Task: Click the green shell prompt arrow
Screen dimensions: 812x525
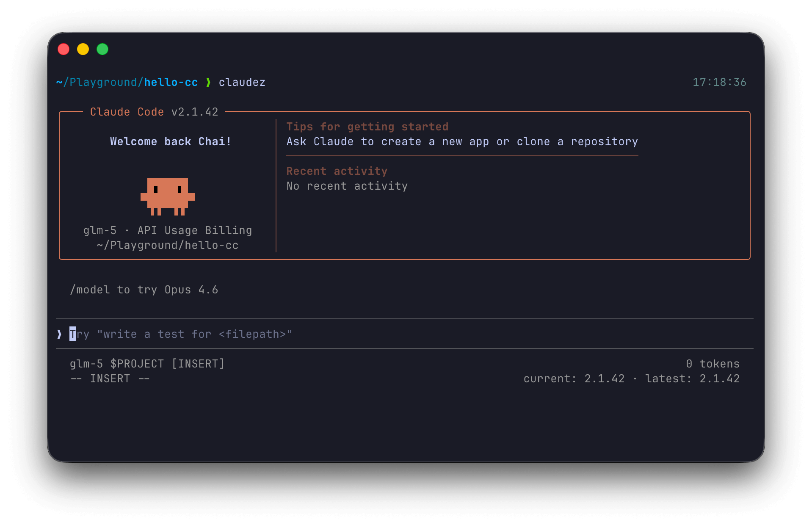Action: pos(208,82)
